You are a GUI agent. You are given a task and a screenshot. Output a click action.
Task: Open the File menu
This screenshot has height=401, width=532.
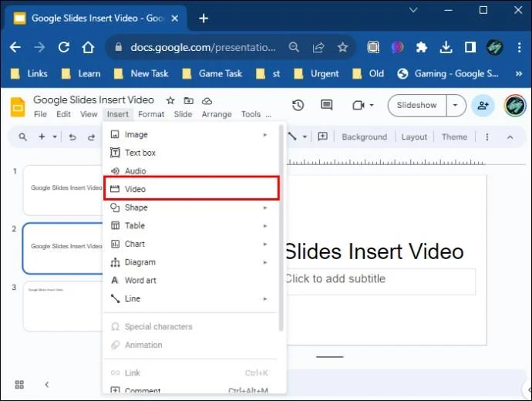click(x=40, y=114)
